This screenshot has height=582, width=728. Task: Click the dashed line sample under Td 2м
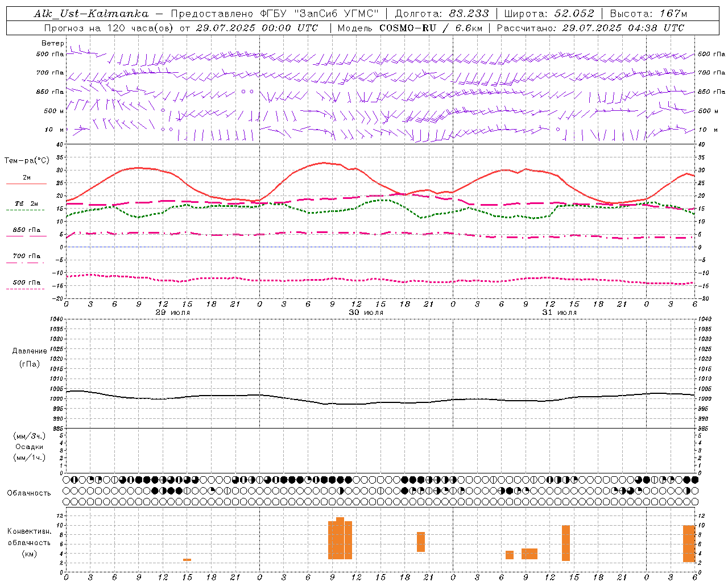(25, 210)
